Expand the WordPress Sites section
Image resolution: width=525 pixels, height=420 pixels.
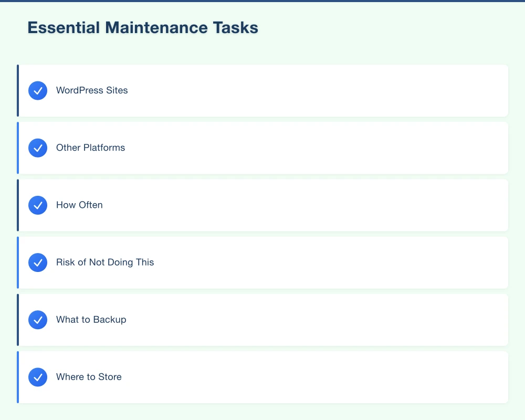click(262, 90)
